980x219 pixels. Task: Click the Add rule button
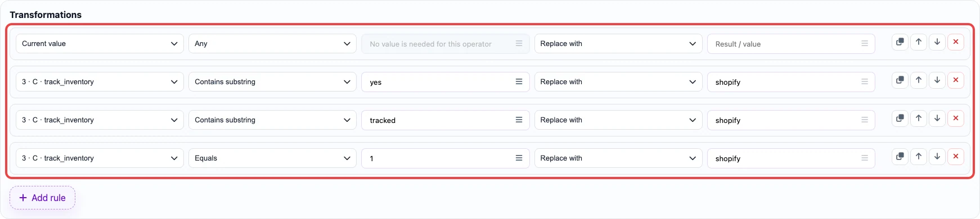(x=42, y=198)
